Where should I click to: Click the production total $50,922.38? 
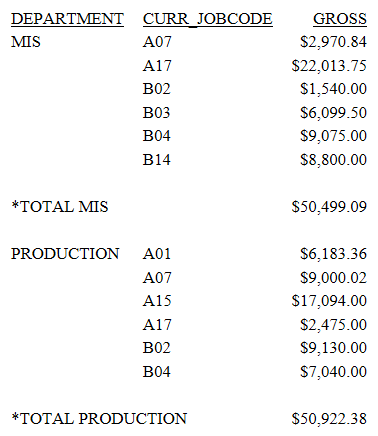(x=329, y=419)
